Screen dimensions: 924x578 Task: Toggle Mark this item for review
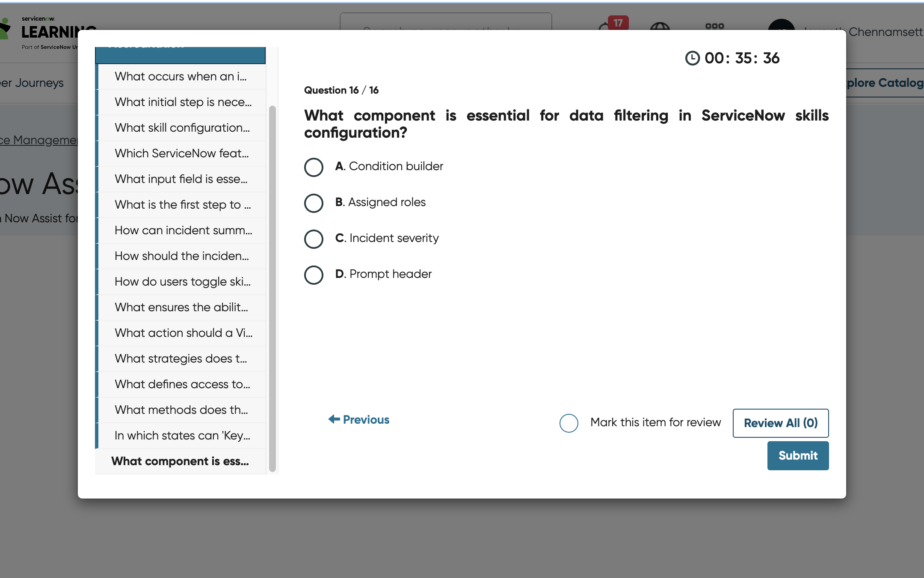coord(569,423)
